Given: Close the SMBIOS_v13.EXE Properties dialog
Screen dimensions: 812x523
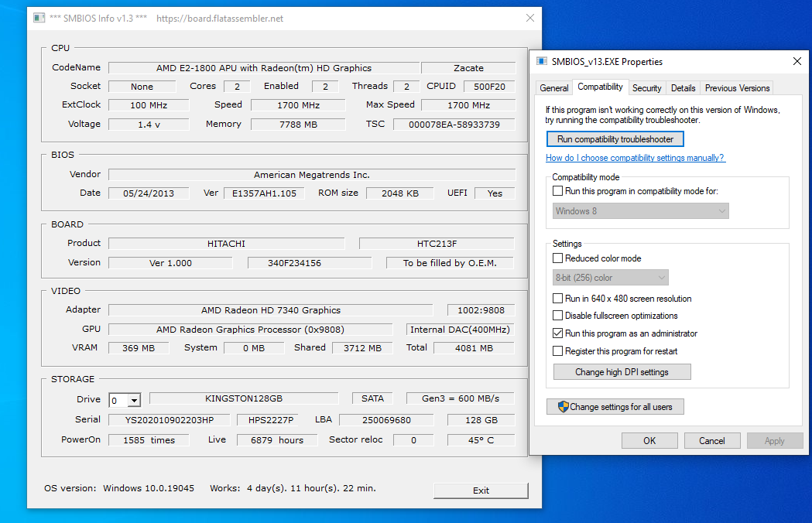Looking at the screenshot, I should click(x=797, y=62).
